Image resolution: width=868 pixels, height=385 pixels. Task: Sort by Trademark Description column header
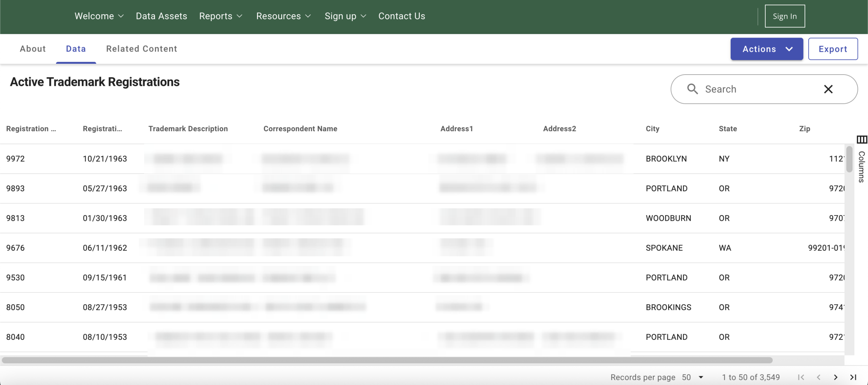[188, 129]
